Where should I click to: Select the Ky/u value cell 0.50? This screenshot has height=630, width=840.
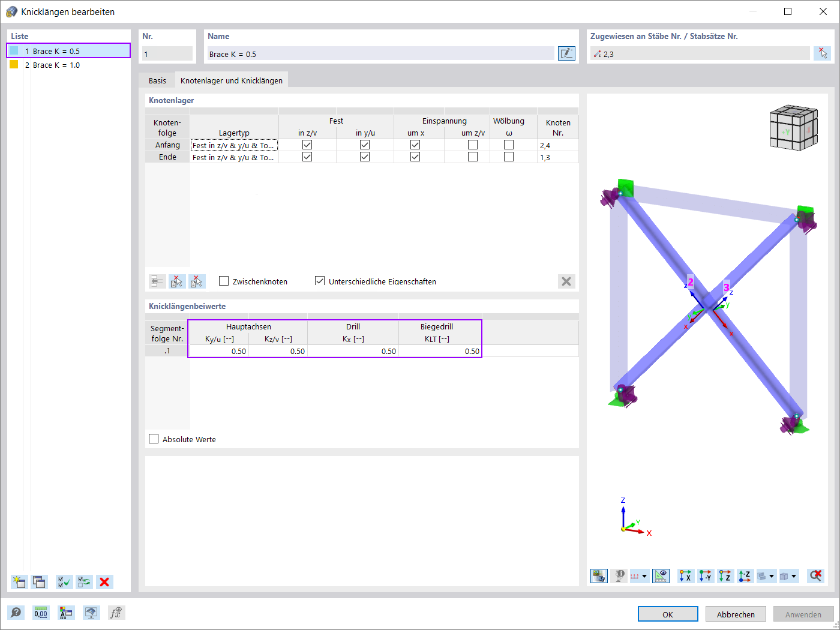[218, 351]
